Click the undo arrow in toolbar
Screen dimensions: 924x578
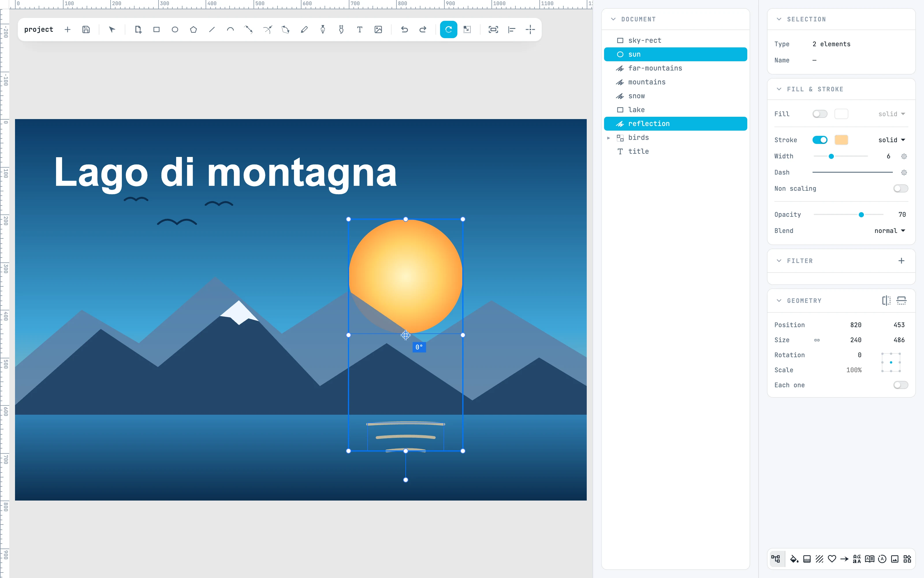pos(404,29)
